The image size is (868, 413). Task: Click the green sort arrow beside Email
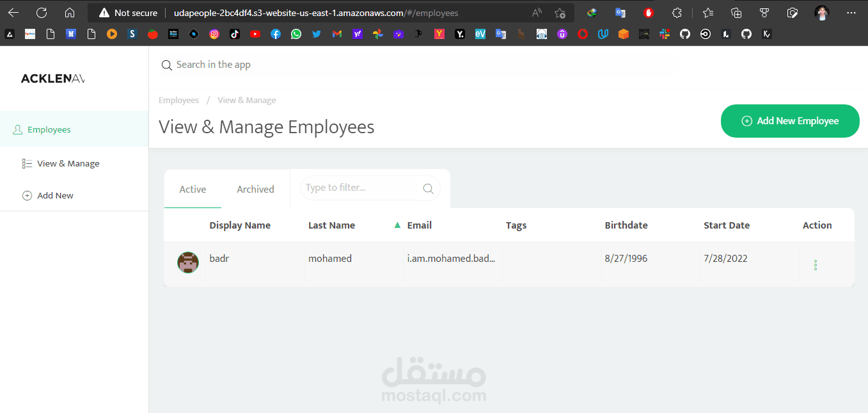[x=397, y=225]
